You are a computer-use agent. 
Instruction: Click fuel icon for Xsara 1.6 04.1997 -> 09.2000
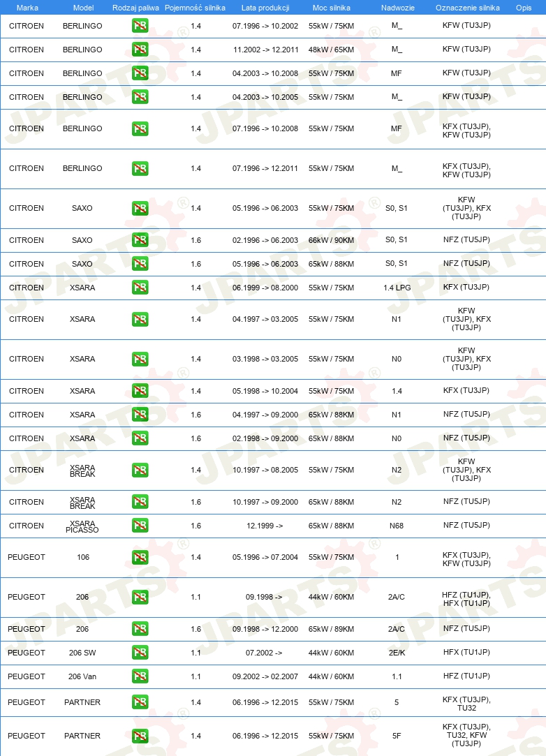coord(140,414)
